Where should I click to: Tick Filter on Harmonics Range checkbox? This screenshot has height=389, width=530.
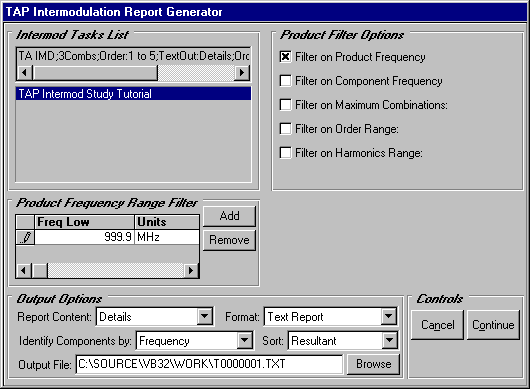coord(285,153)
